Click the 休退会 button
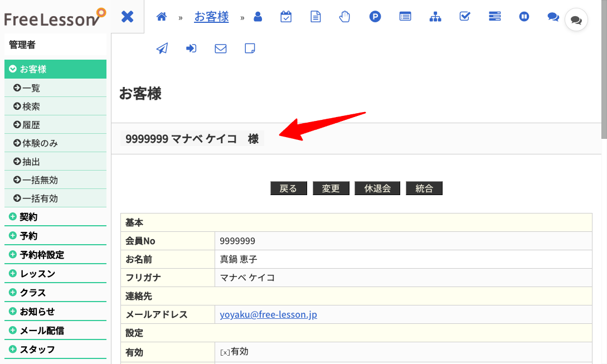607x364 pixels. (377, 188)
